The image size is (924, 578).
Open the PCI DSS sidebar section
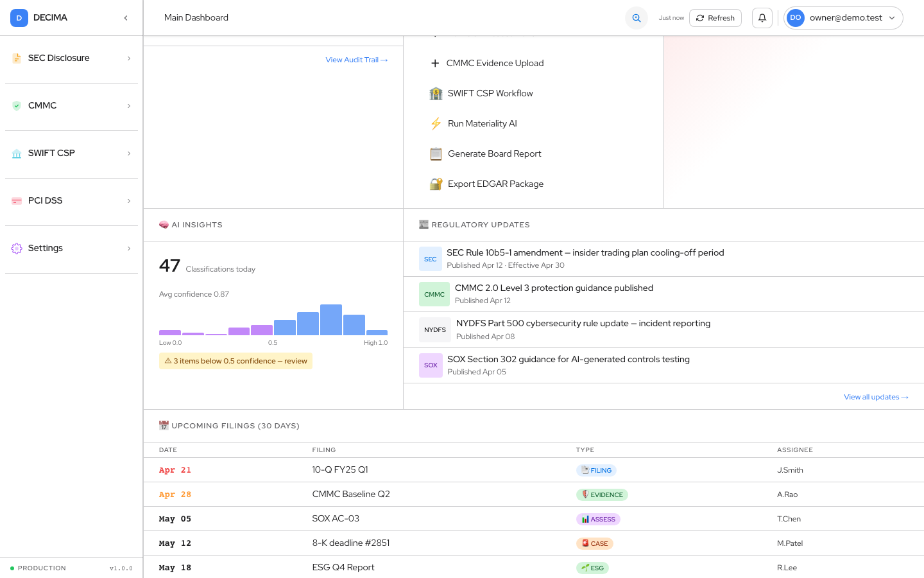(x=71, y=201)
